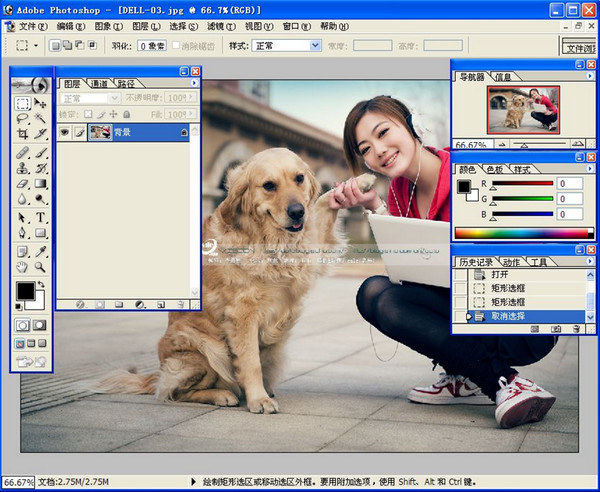Screen dimensions: 600x492
Task: Click the 羽化 feather input field
Action: click(x=152, y=46)
